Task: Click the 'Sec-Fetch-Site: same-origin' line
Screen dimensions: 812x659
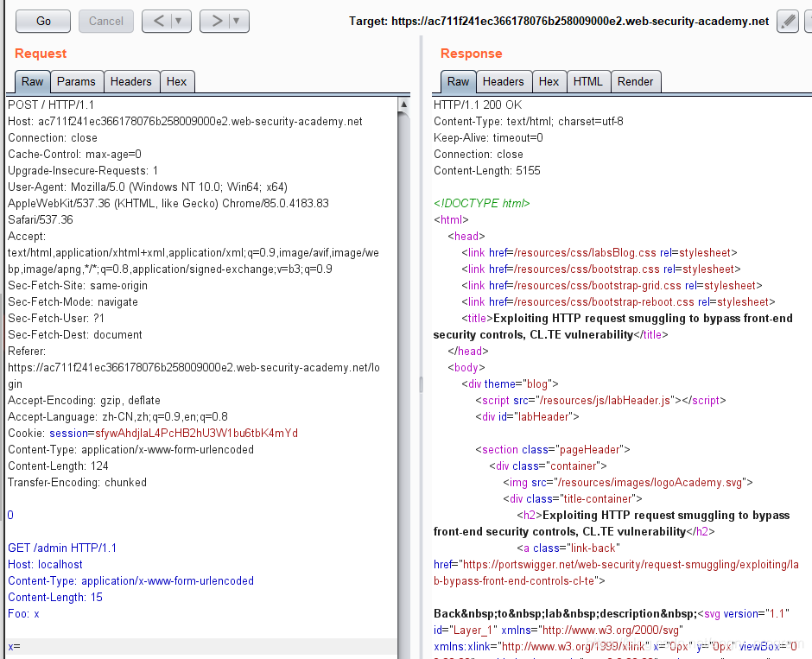Action: 77,285
